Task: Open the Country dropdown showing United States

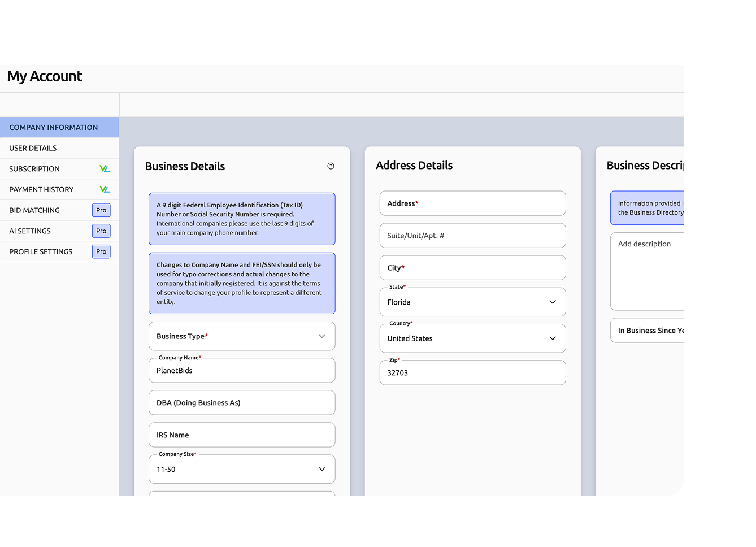Action: point(472,338)
